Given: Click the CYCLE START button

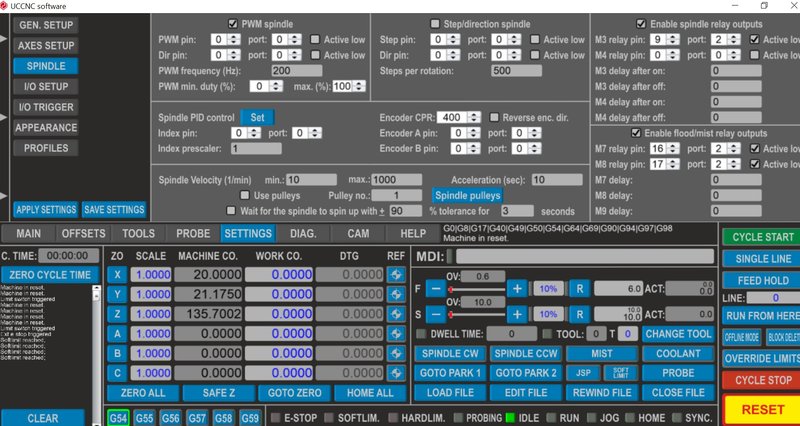Looking at the screenshot, I should coord(763,237).
